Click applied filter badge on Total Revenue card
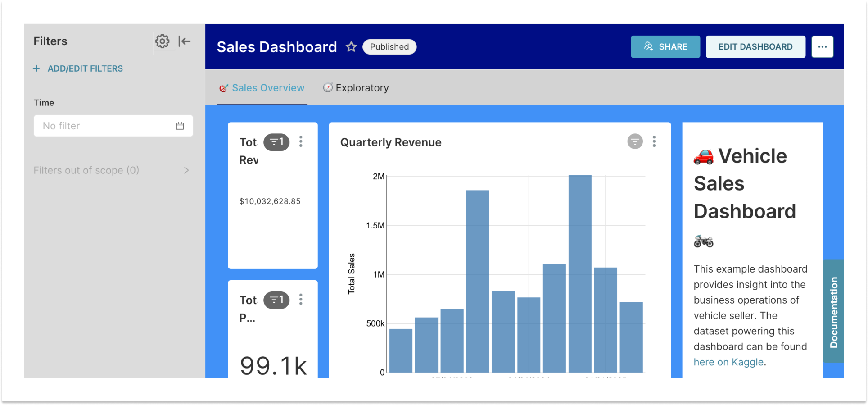Image resolution: width=868 pixels, height=405 pixels. [276, 142]
